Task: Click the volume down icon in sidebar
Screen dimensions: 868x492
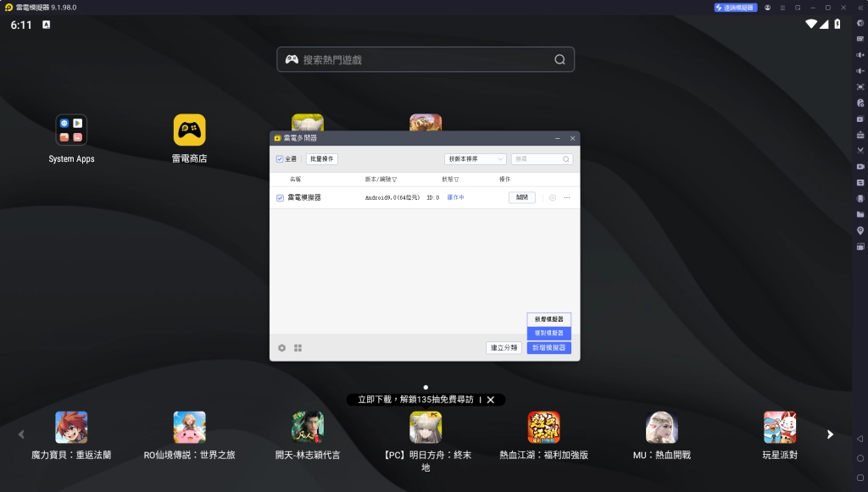Action: (860, 70)
